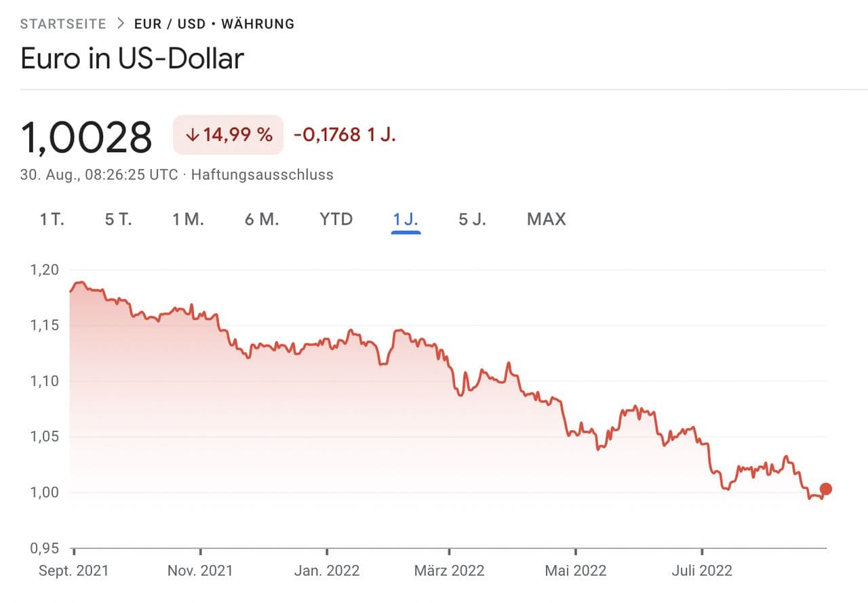The width and height of the screenshot is (868, 603).
Task: Click the Nov. 2021 axis label
Action: coord(200,570)
